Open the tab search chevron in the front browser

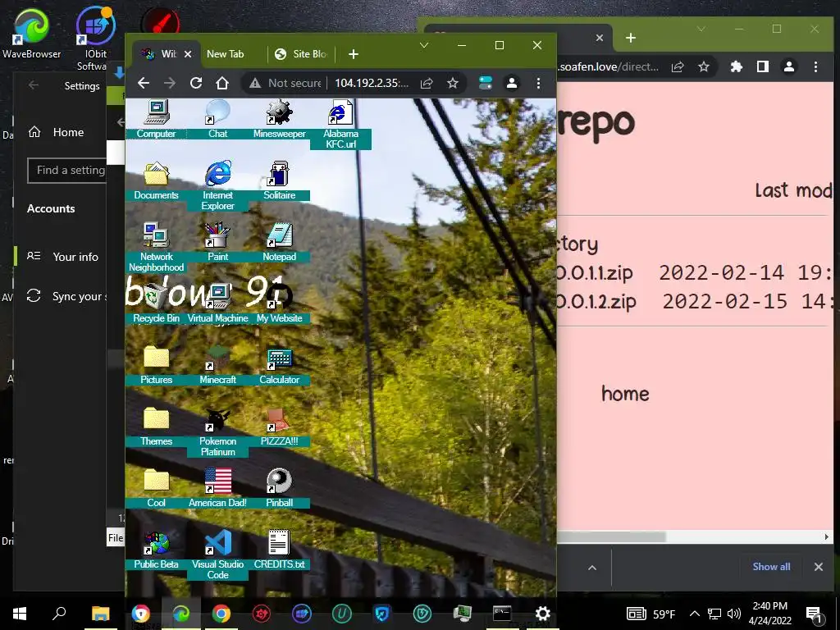coord(424,46)
